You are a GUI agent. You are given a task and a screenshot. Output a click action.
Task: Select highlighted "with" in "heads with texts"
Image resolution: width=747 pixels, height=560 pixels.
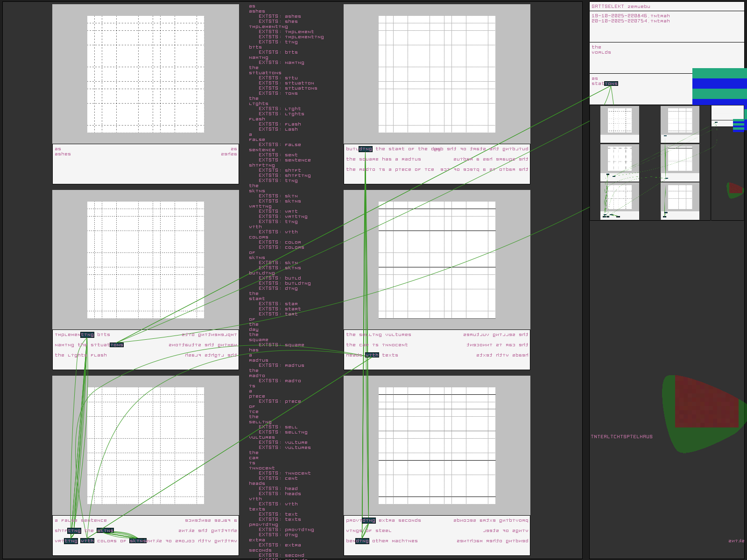(x=372, y=355)
